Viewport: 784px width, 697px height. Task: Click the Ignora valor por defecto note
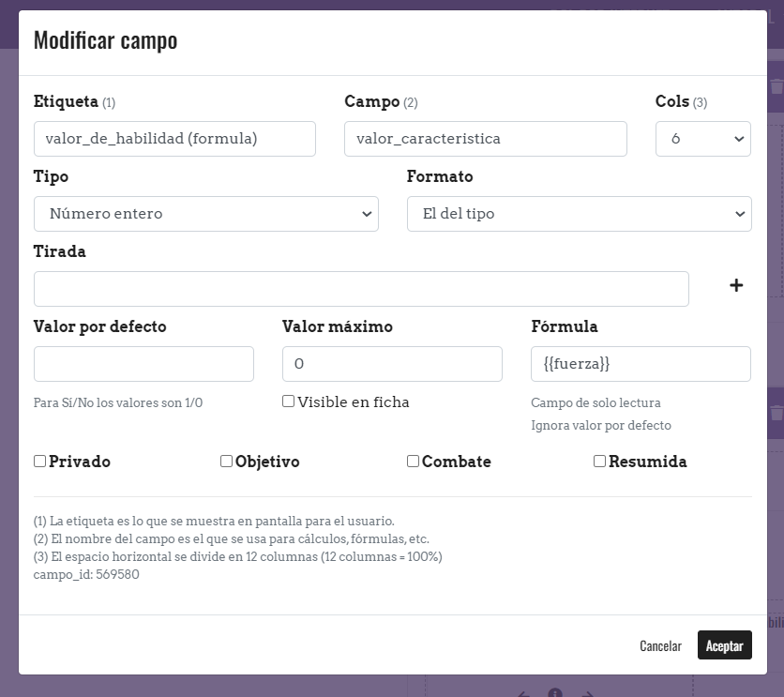pyautogui.click(x=601, y=425)
